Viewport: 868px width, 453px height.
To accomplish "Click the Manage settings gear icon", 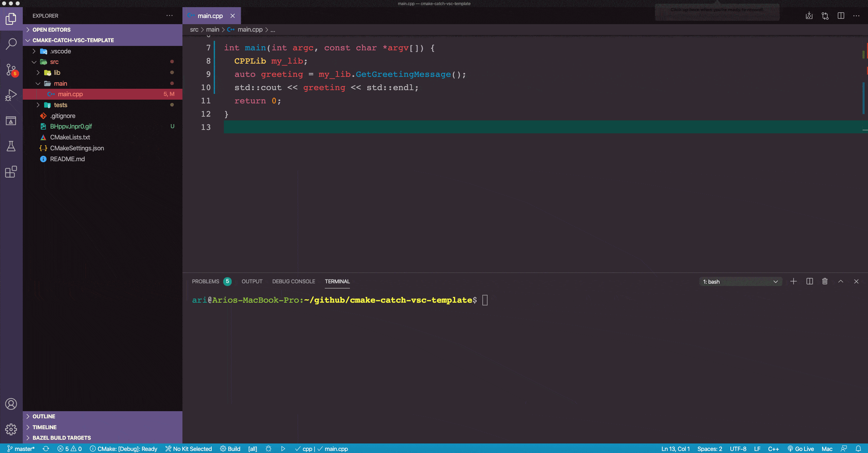I will coord(11,429).
